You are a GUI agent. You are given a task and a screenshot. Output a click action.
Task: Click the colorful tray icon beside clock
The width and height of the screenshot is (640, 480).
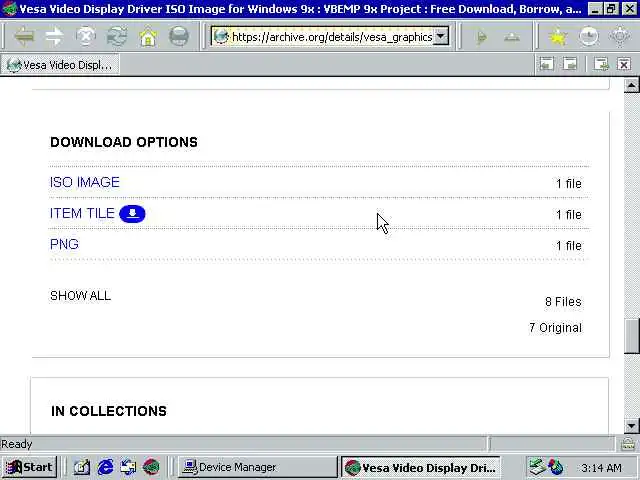pyautogui.click(x=556, y=467)
